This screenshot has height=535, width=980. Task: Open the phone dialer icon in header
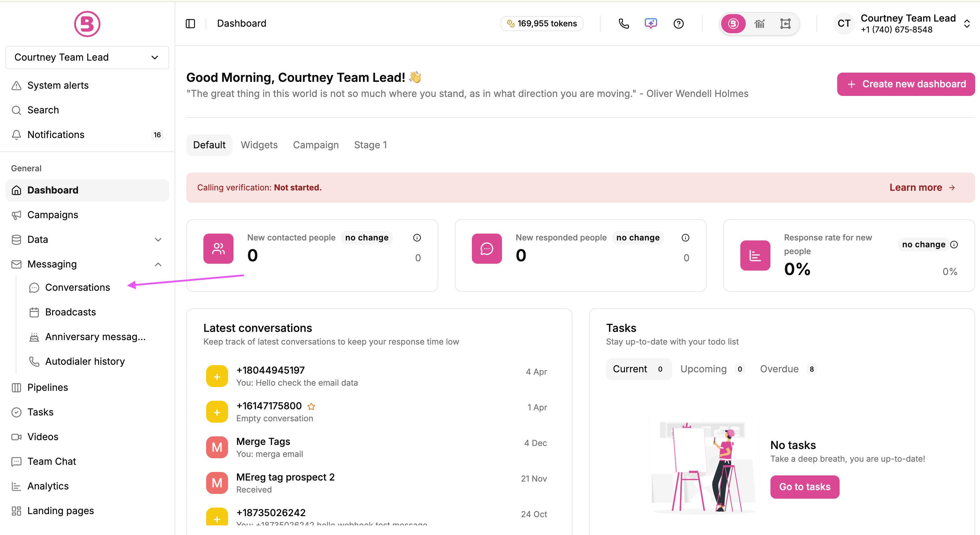coord(624,24)
